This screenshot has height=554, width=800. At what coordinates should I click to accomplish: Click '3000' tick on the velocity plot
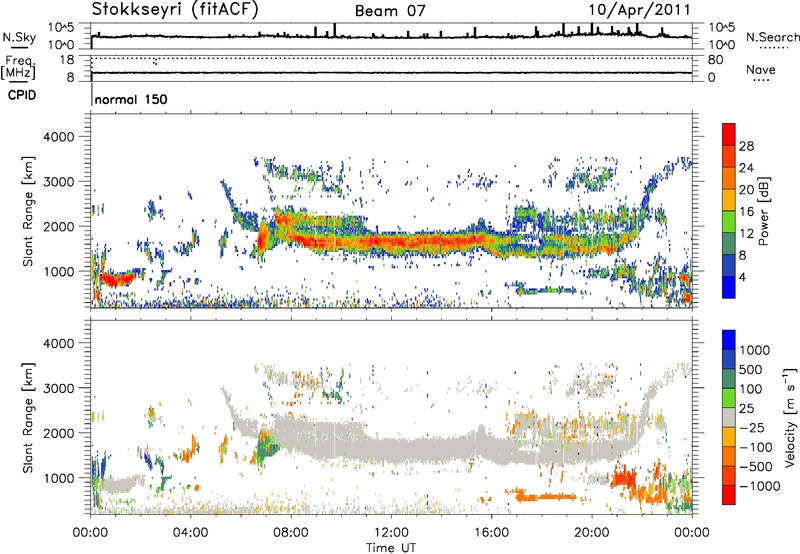[x=59, y=388]
